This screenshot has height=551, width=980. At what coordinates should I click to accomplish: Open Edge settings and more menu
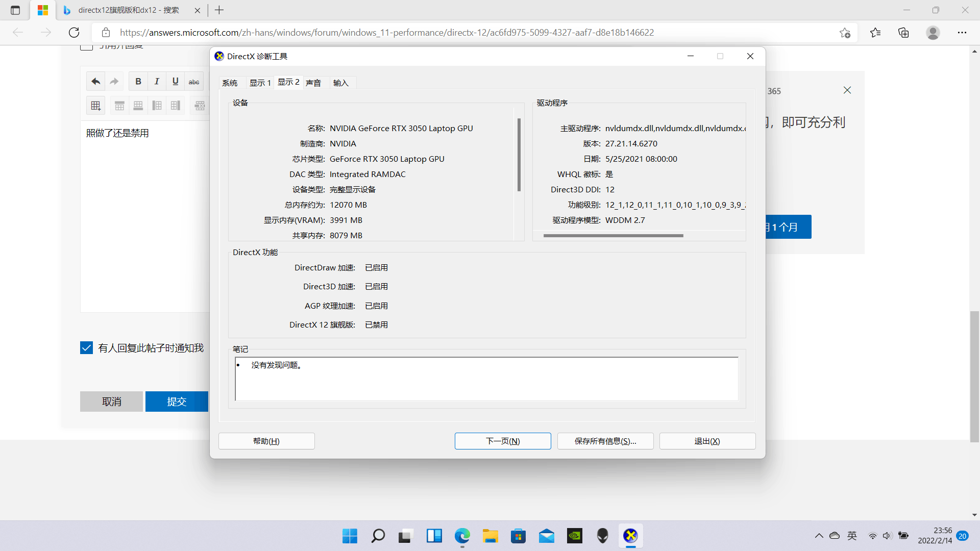pos(962,33)
